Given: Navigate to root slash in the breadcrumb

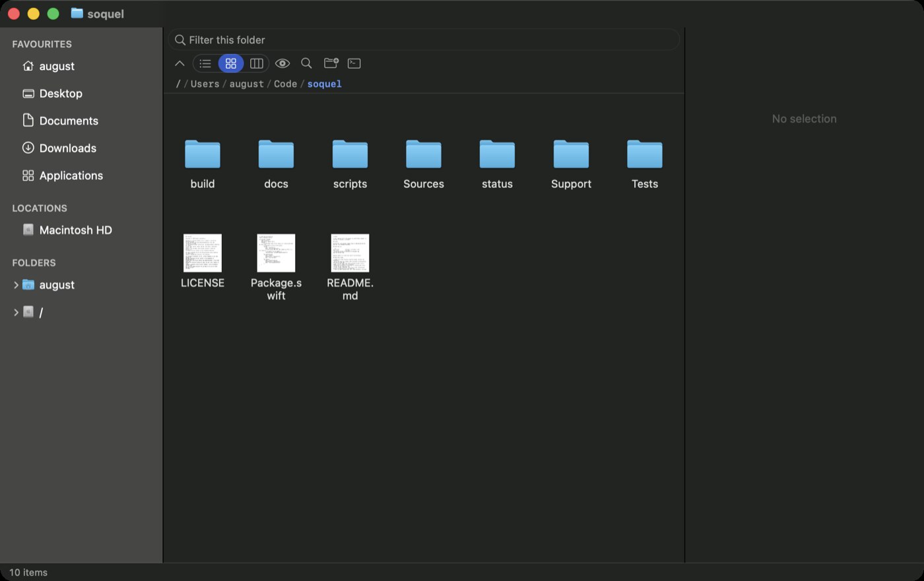Looking at the screenshot, I should click(x=178, y=84).
